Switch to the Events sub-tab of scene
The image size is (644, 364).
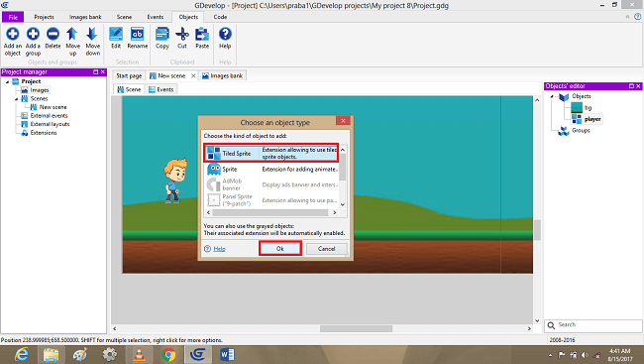point(161,89)
